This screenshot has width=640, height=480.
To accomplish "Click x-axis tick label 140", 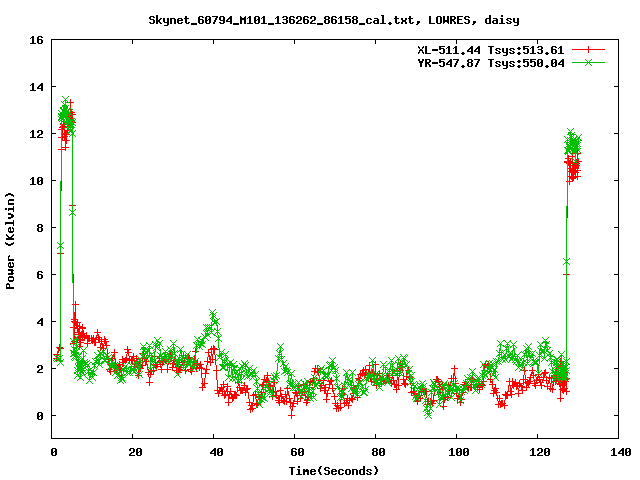I will 620,452.
